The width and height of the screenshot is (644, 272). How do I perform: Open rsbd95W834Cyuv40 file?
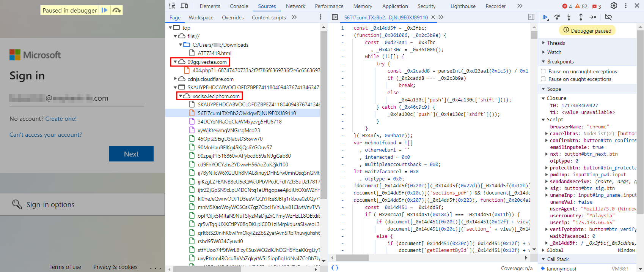[x=220, y=241]
